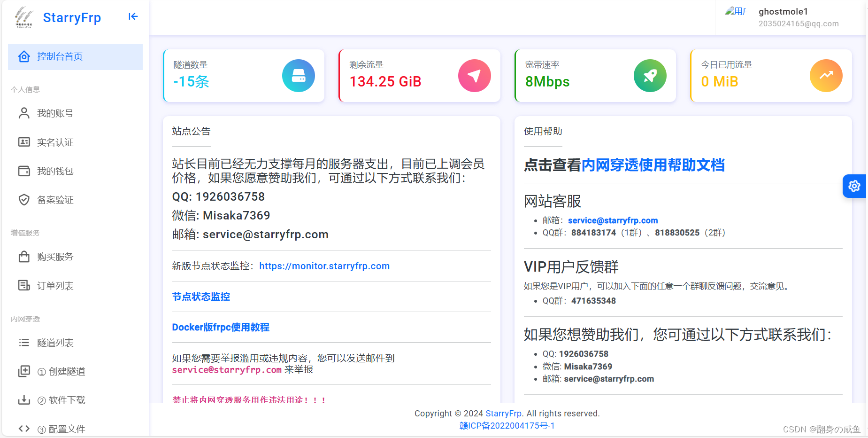
Task: Click the 134.25 GiB remaining traffic value
Action: pyautogui.click(x=385, y=82)
